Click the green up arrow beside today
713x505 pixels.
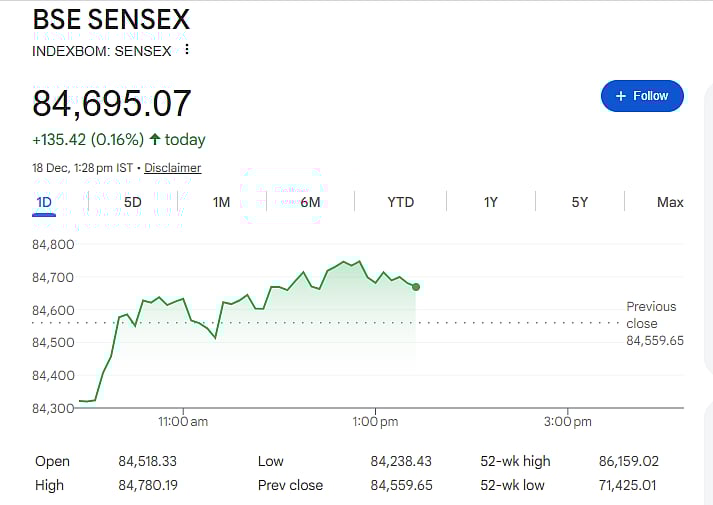[155, 139]
